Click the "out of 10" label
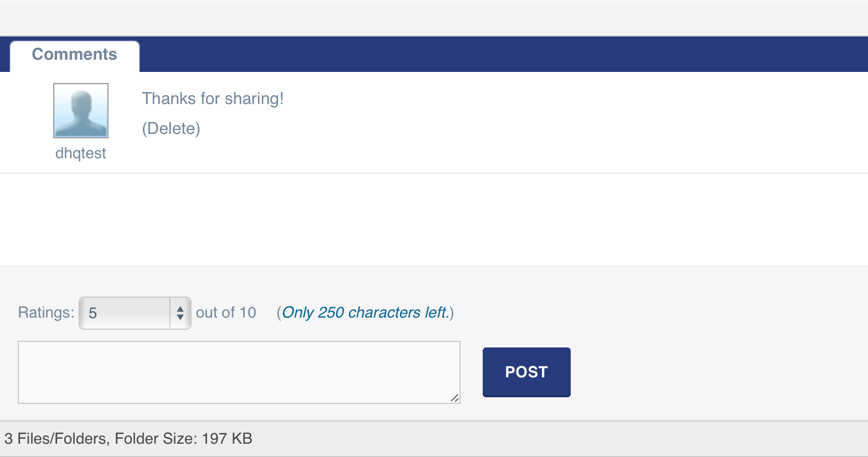 pyautogui.click(x=226, y=313)
